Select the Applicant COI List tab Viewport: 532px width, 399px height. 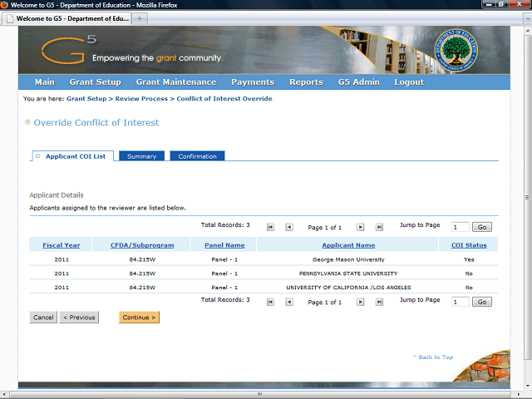tap(72, 156)
